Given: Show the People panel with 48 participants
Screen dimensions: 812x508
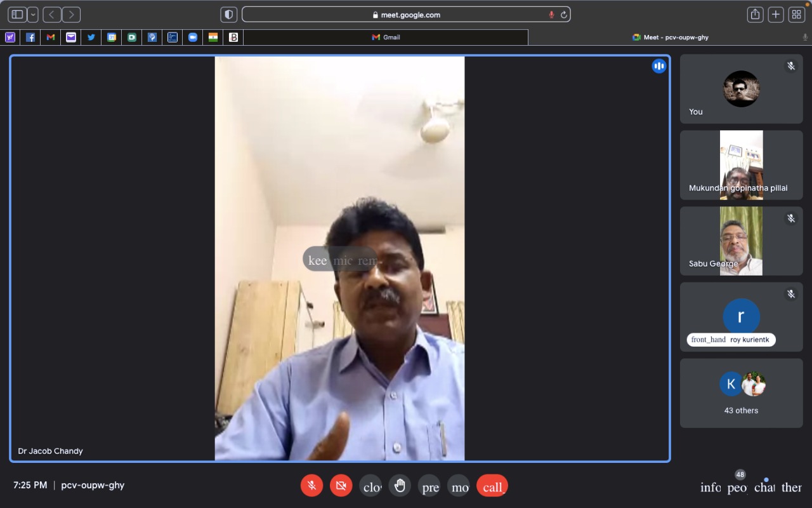Looking at the screenshot, I should click(x=737, y=487).
